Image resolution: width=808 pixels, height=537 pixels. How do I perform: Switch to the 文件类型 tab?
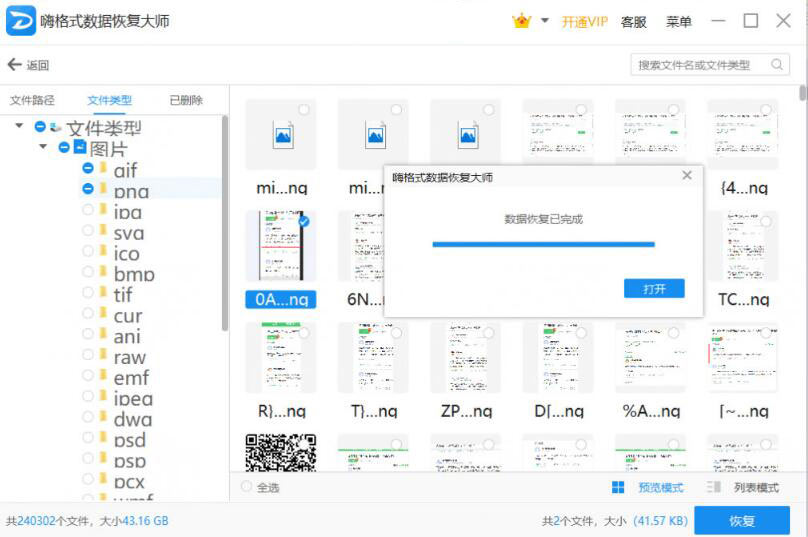(x=110, y=100)
